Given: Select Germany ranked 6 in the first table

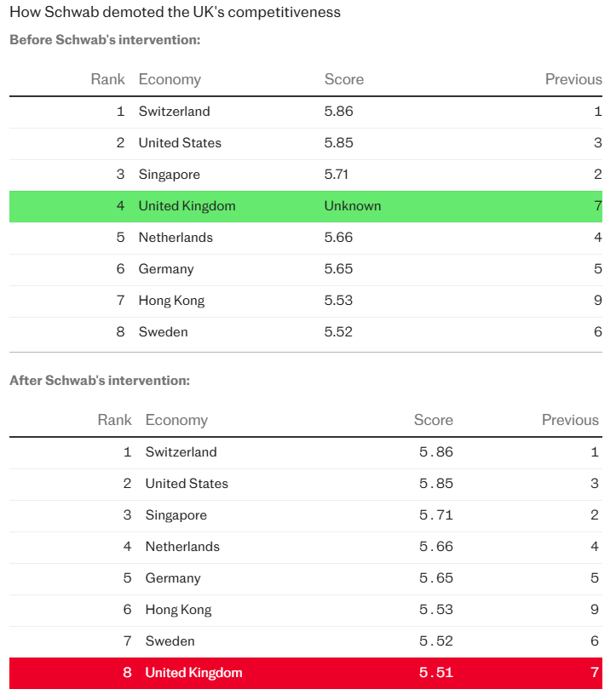Looking at the screenshot, I should (x=166, y=269).
